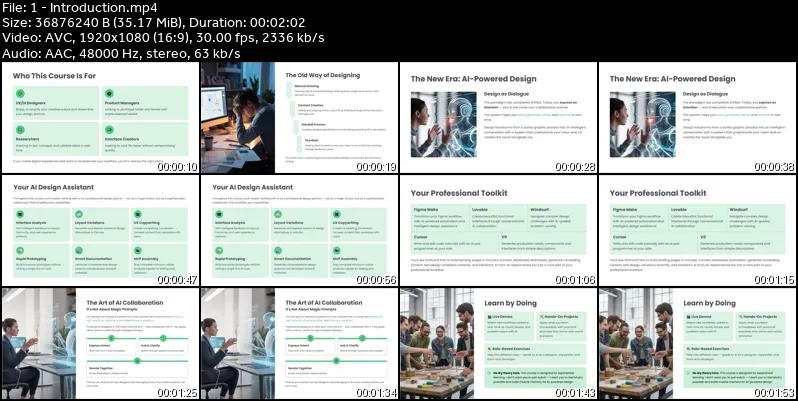Open the frame thumbnail stamped 00:01:53
798x401 pixels.
click(697, 343)
